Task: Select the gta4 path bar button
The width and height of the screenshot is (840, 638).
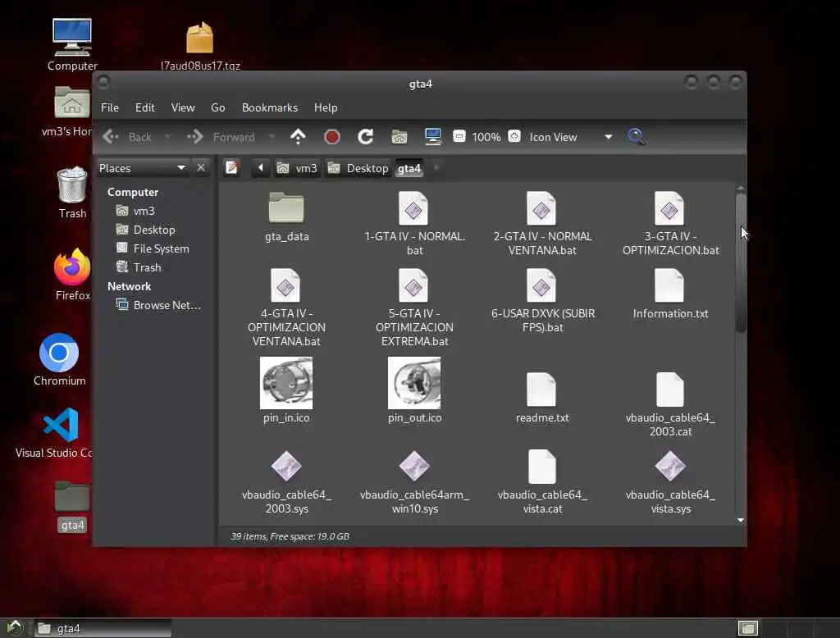Action: click(409, 168)
